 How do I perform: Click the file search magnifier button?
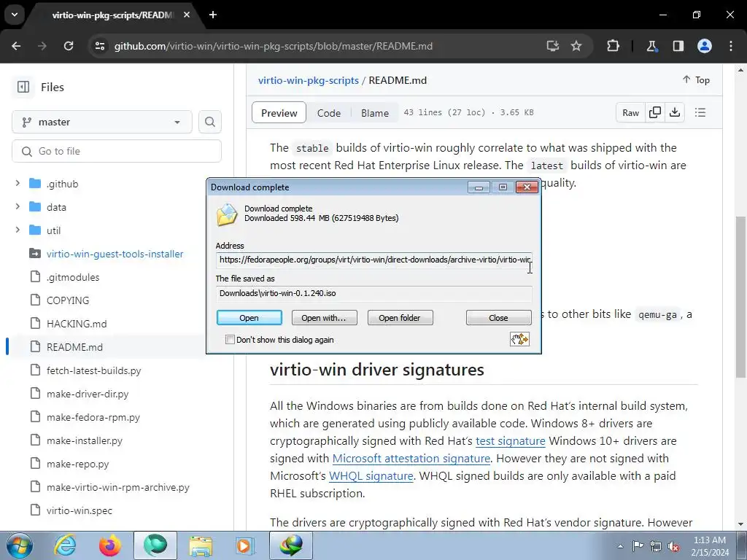pyautogui.click(x=209, y=122)
